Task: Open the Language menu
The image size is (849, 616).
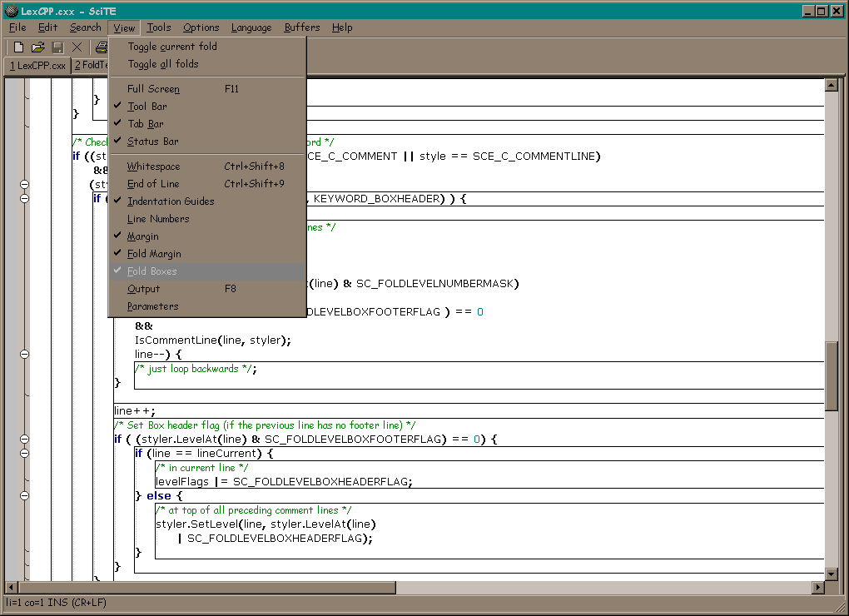Action: coord(251,27)
